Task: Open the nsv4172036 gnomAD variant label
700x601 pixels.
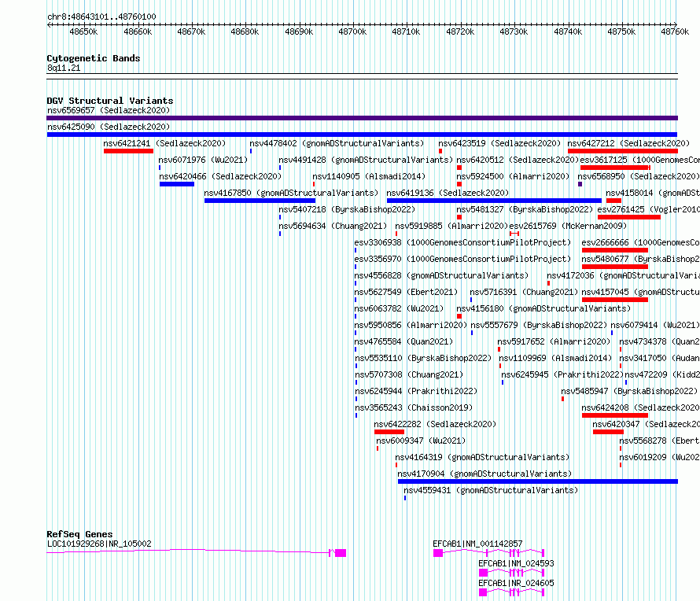Action: (x=623, y=275)
